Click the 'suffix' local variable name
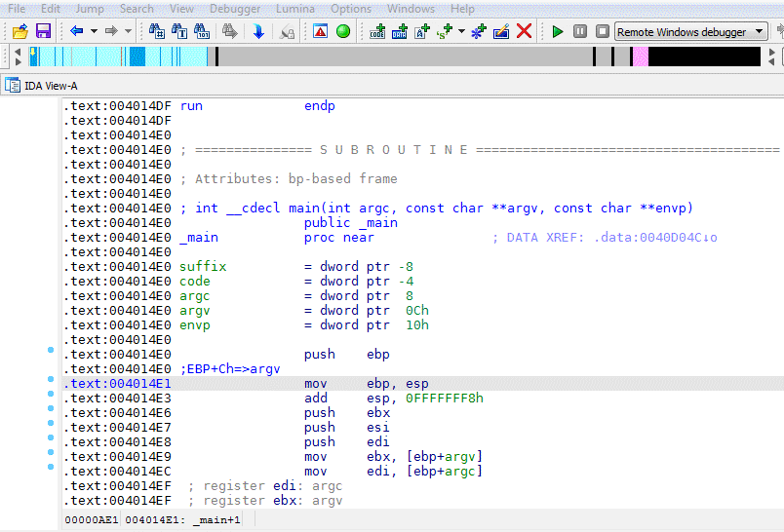The height and width of the screenshot is (532, 784). coord(203,266)
